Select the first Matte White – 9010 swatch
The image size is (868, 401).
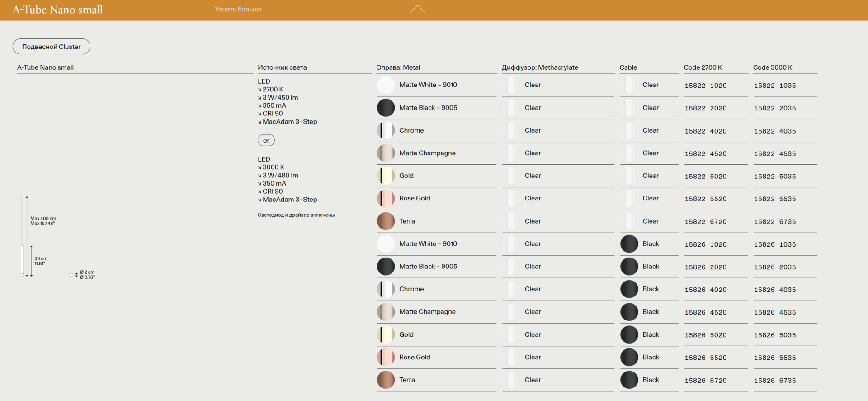pos(386,85)
